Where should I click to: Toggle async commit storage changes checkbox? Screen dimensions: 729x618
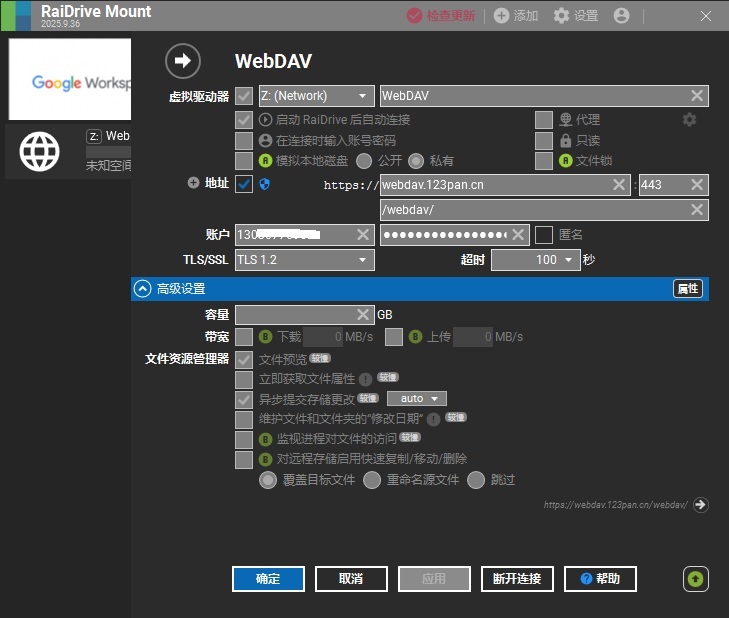click(x=244, y=399)
